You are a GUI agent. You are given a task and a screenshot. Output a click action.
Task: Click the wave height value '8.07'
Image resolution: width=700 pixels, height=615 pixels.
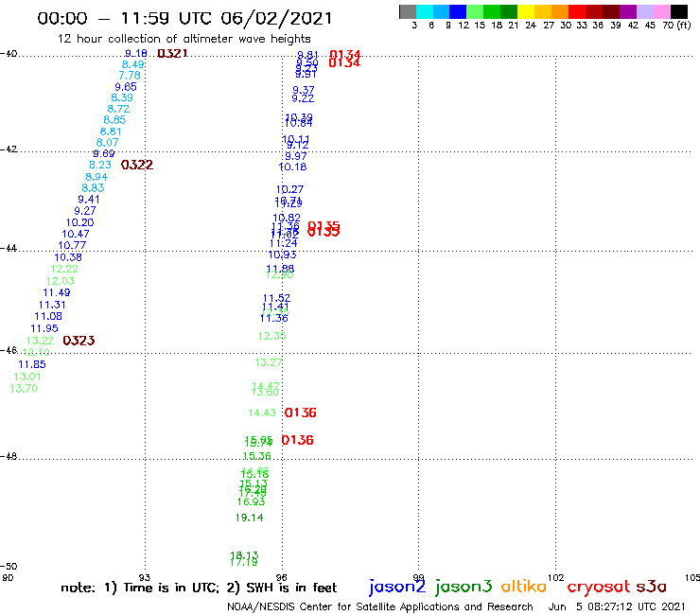tap(107, 143)
